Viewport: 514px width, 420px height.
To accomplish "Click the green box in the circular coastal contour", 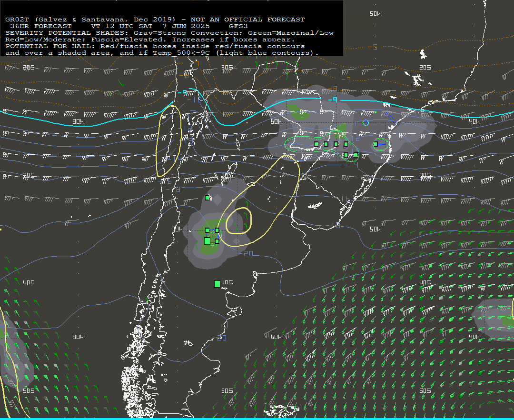I will click(x=376, y=144).
